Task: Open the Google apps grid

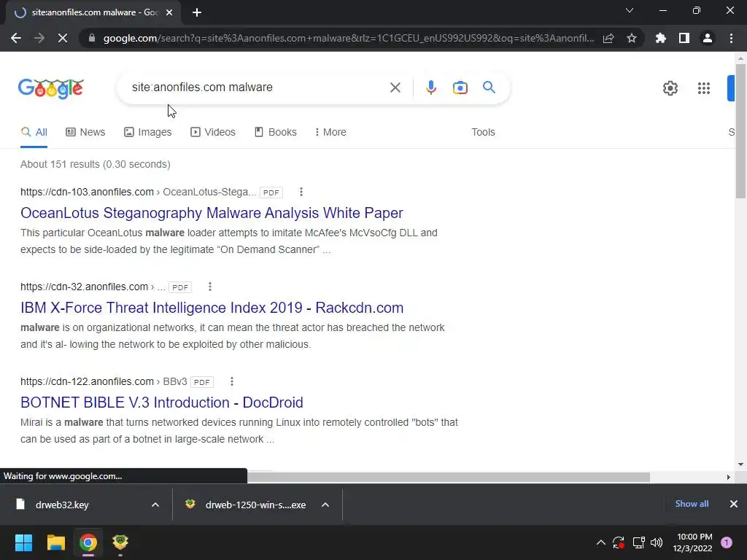Action: pyautogui.click(x=704, y=88)
